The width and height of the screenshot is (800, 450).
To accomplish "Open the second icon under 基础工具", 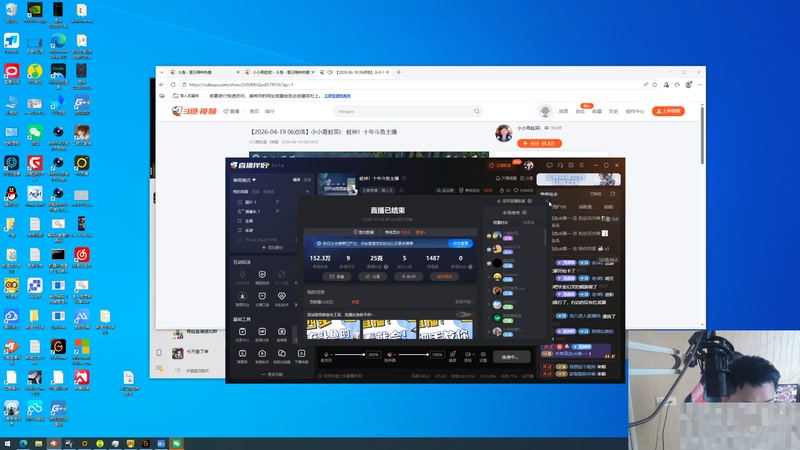I will pyautogui.click(x=262, y=334).
